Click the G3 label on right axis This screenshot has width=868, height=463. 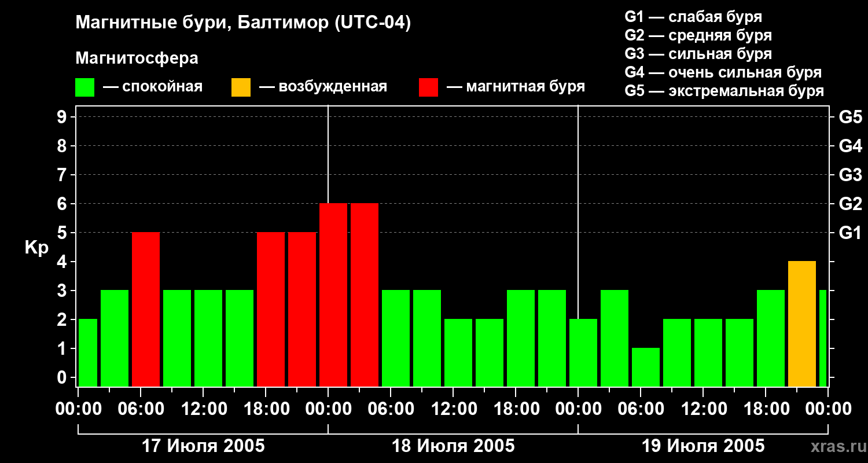pyautogui.click(x=850, y=175)
